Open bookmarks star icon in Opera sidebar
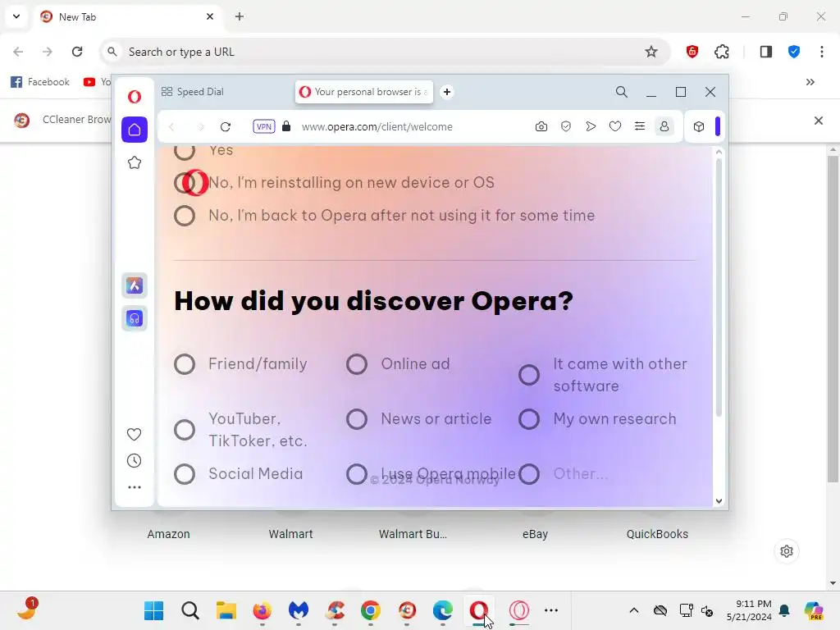Image resolution: width=840 pixels, height=630 pixels. [x=135, y=162]
